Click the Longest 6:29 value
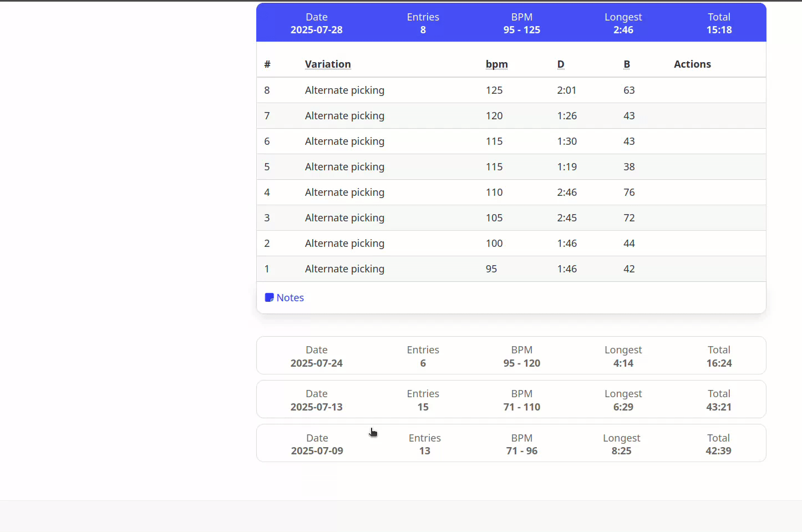Viewport: 802px width, 532px height. 623,407
